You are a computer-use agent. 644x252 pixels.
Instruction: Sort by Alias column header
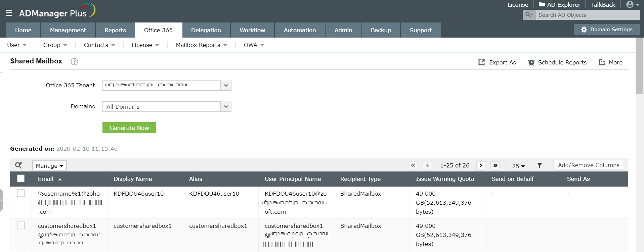196,179
